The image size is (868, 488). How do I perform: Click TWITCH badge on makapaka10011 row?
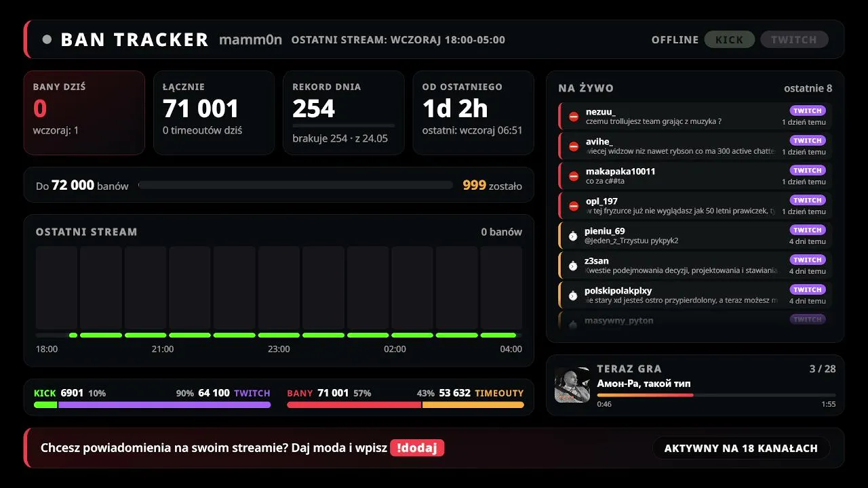click(x=808, y=170)
